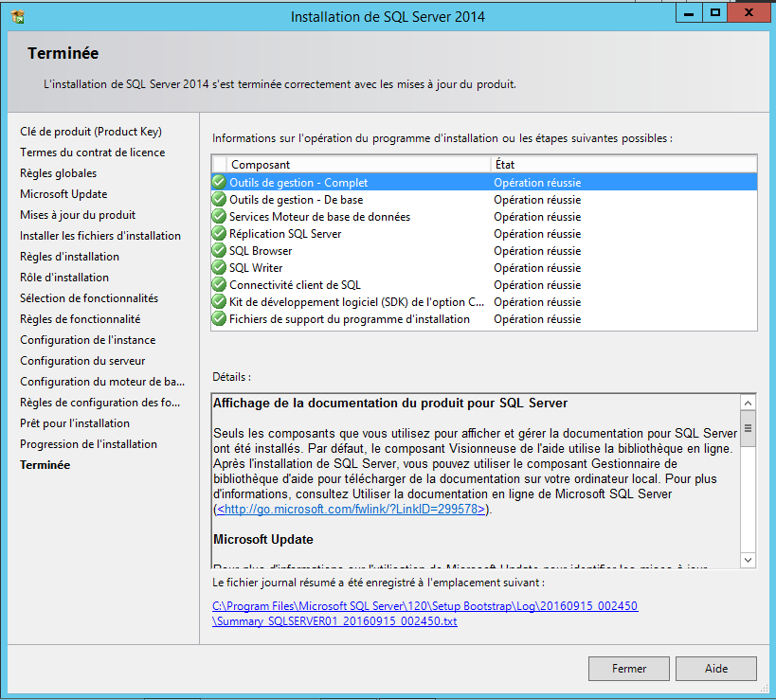The height and width of the screenshot is (700, 776).
Task: Select the SQL Writer row
Action: tap(484, 268)
